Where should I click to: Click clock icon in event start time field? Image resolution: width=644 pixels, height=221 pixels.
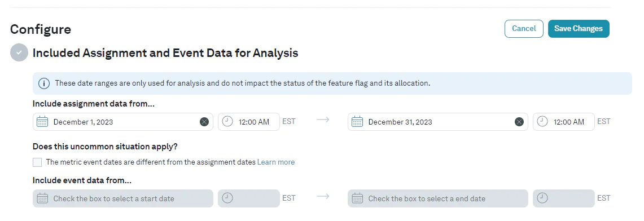point(227,198)
